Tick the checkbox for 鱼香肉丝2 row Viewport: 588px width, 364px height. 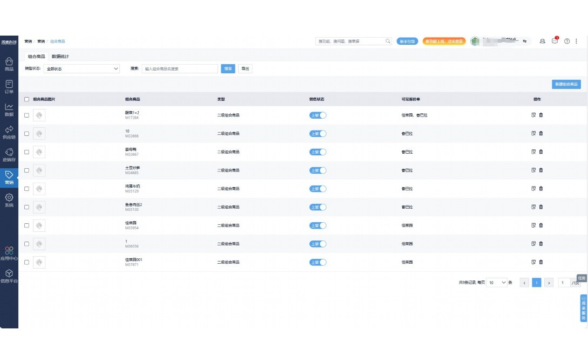pyautogui.click(x=27, y=207)
